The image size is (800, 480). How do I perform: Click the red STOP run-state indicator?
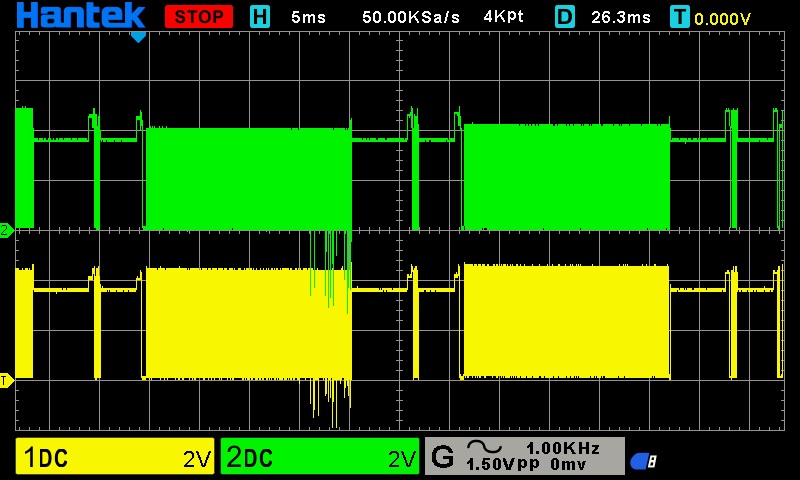point(198,17)
